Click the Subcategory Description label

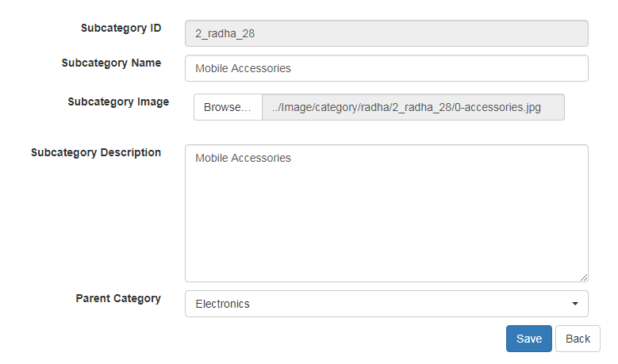click(x=96, y=152)
